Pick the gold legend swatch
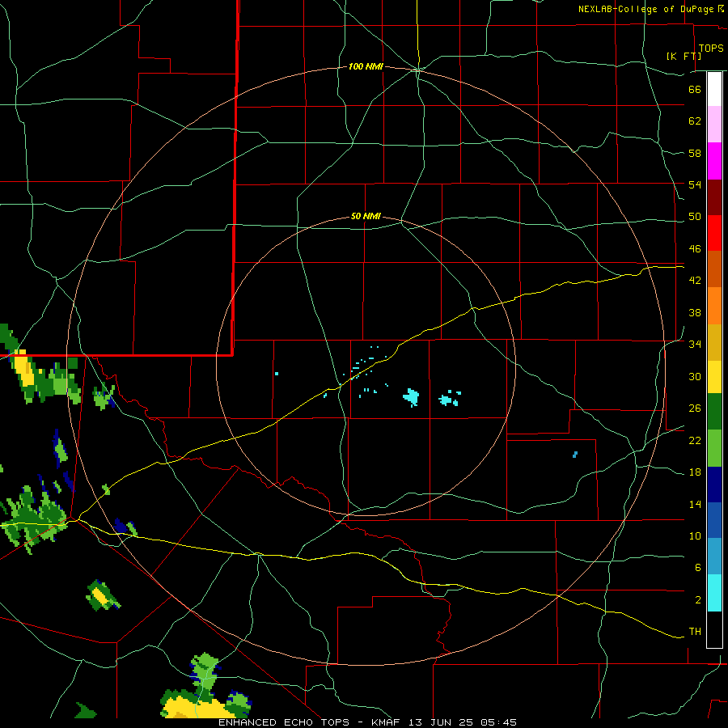Viewport: 728px width, 728px height. [x=714, y=342]
